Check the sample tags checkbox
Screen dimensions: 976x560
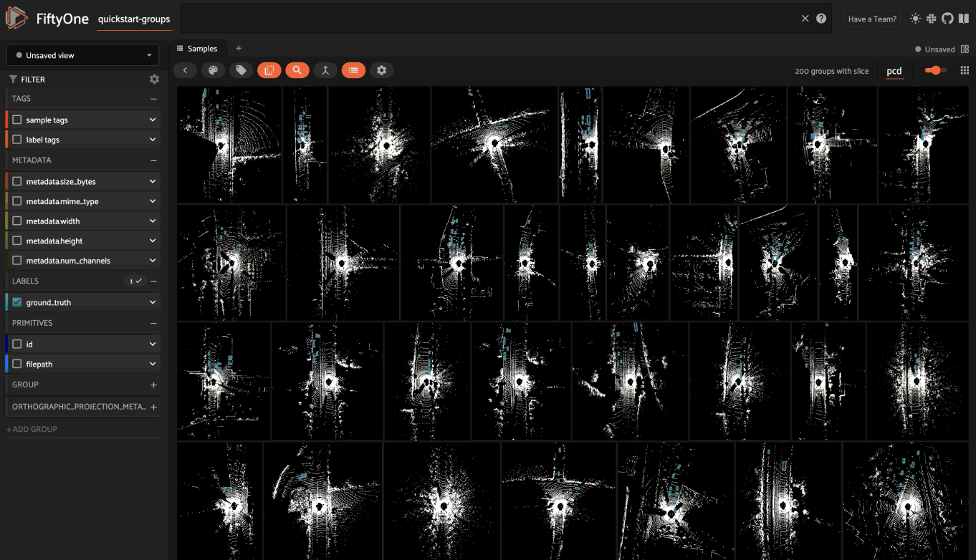pyautogui.click(x=17, y=120)
